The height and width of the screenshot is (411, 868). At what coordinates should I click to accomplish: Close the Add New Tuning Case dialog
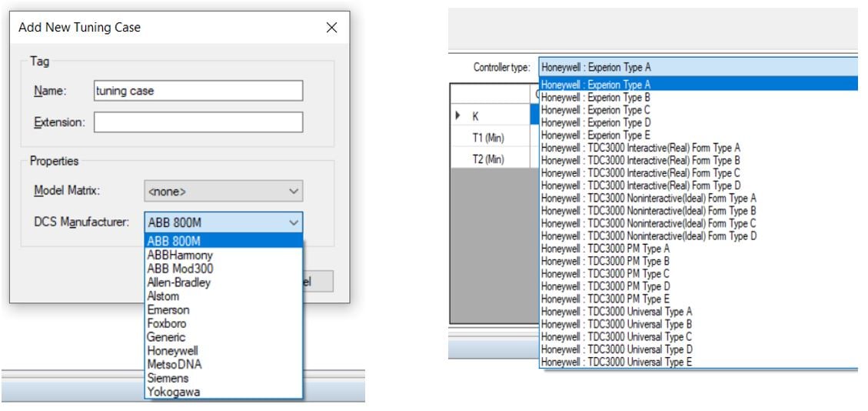coord(331,28)
